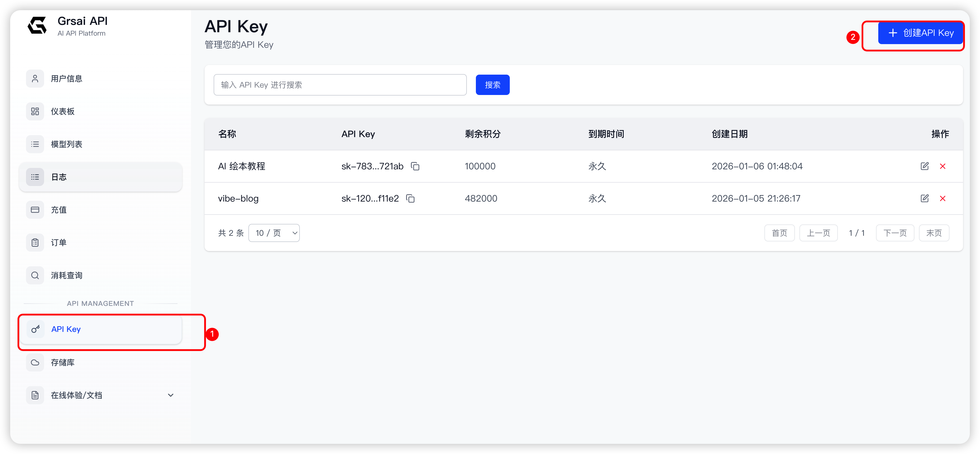Click the Grsai API logo

pyautogui.click(x=37, y=25)
